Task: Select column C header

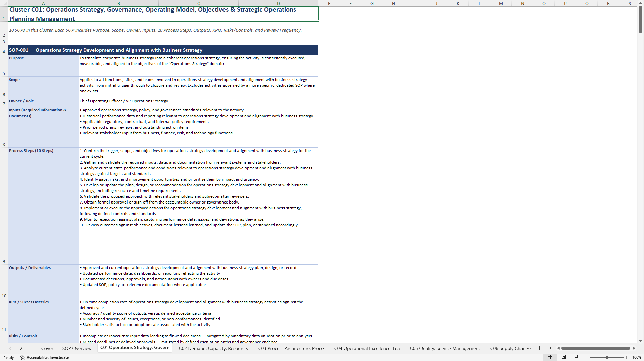Action: pyautogui.click(x=198, y=3)
